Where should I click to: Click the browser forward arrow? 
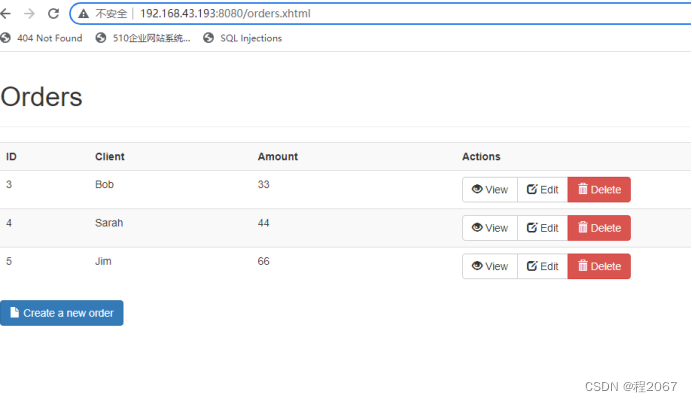click(29, 14)
